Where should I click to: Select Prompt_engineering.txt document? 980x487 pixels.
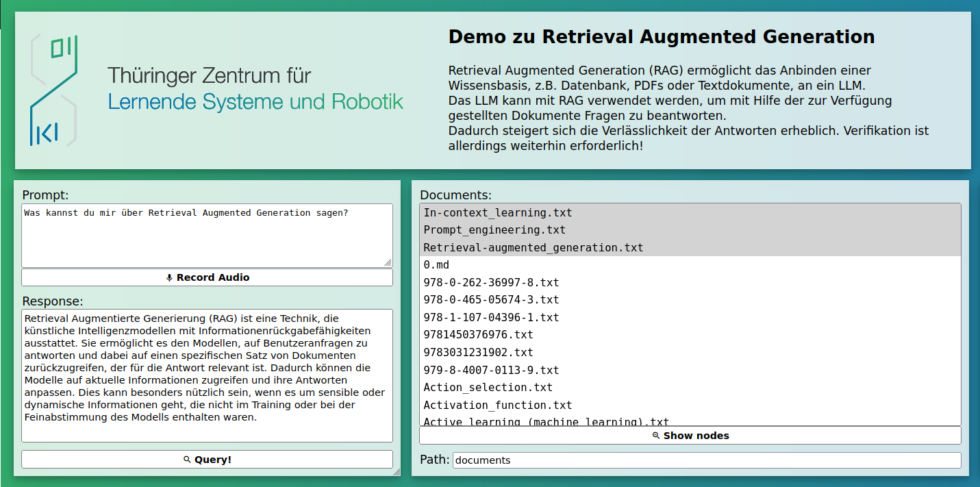tap(494, 230)
